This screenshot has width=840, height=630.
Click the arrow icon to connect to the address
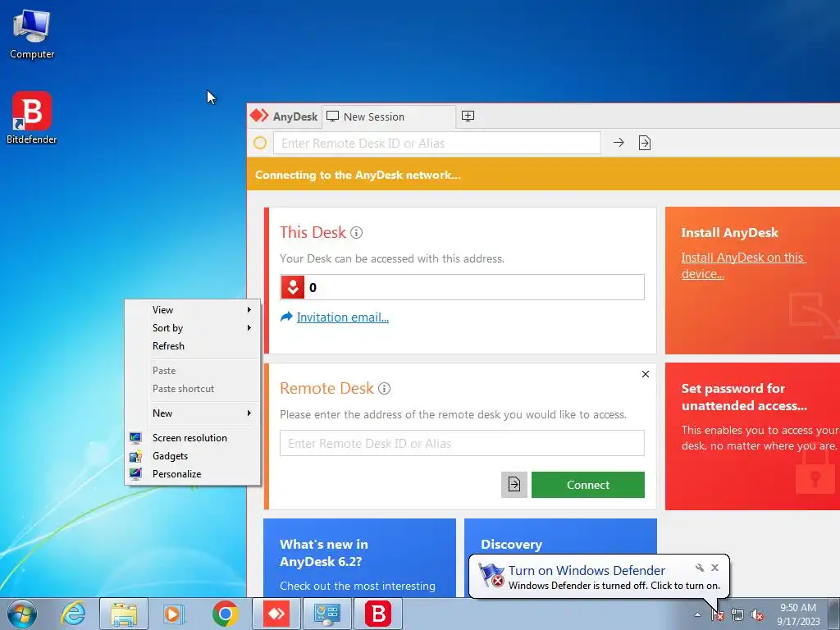click(x=619, y=143)
